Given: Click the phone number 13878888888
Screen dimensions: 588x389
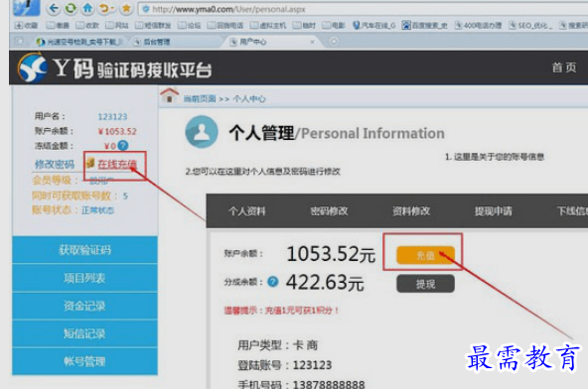Looking at the screenshot, I should coord(329,384).
